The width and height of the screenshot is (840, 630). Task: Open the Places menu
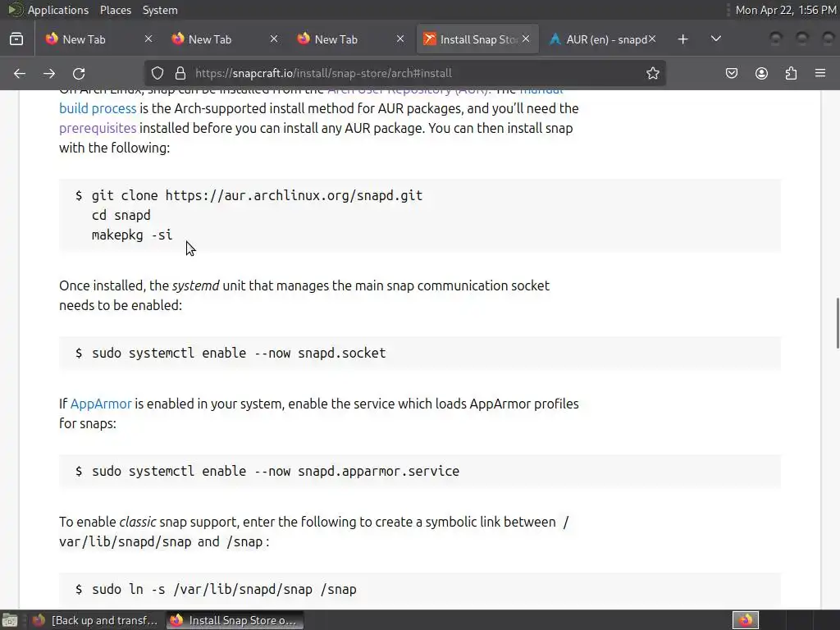115,10
